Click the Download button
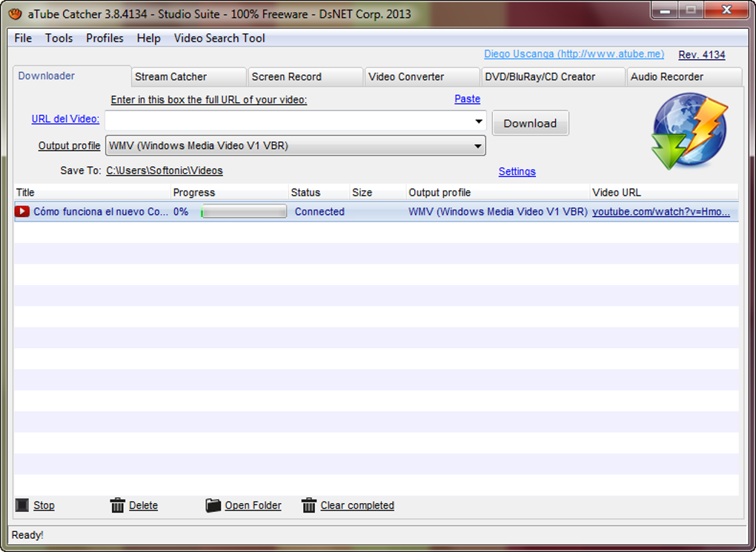Image resolution: width=756 pixels, height=552 pixels. 531,123
